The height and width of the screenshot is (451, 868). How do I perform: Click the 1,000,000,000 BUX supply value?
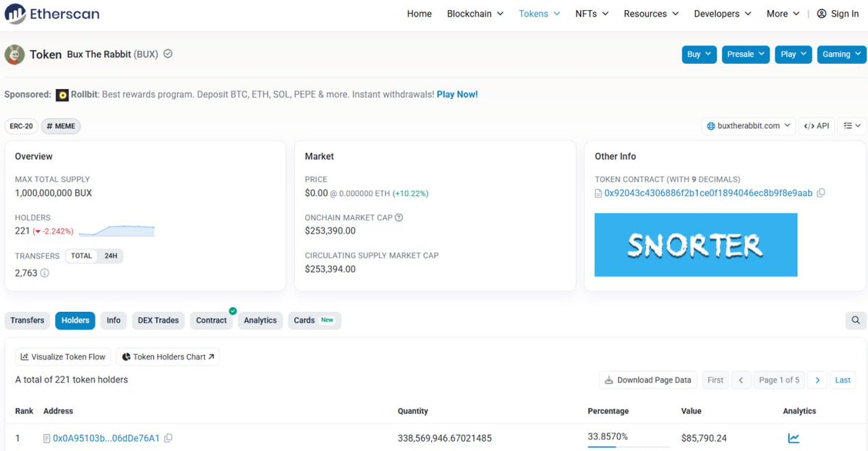point(54,193)
